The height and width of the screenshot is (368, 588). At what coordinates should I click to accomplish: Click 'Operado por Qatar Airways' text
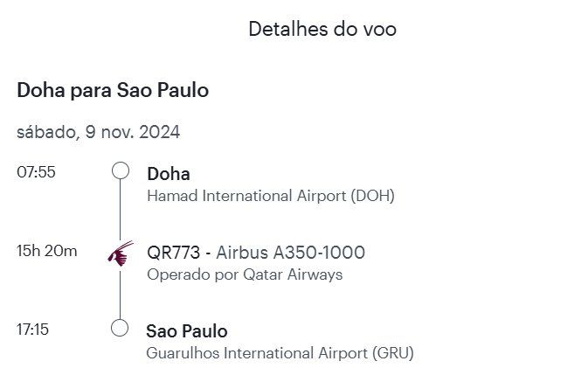click(245, 274)
